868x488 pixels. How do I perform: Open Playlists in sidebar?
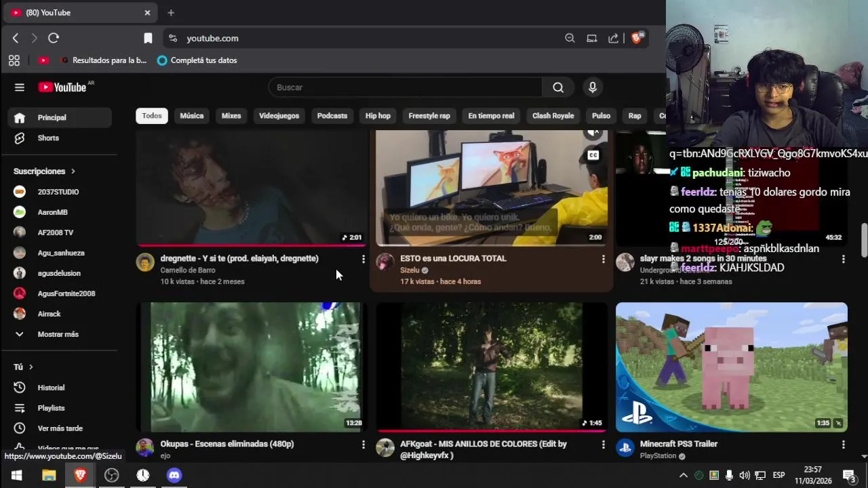[60, 408]
